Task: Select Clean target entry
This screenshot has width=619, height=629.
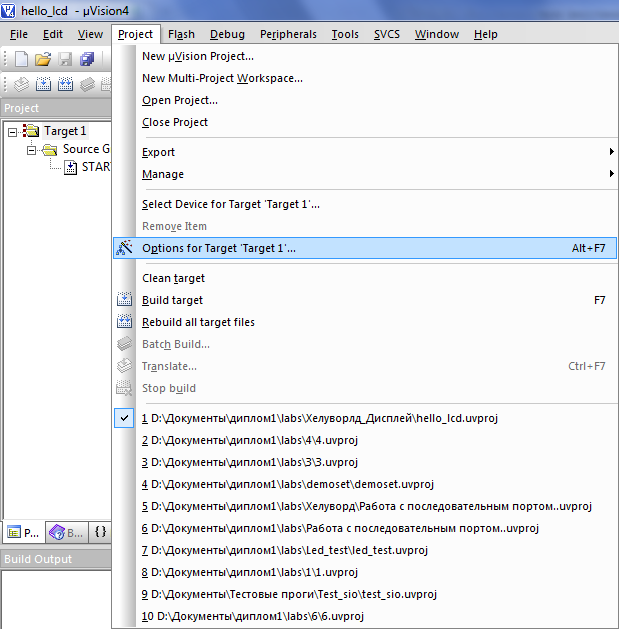Action: [365, 278]
